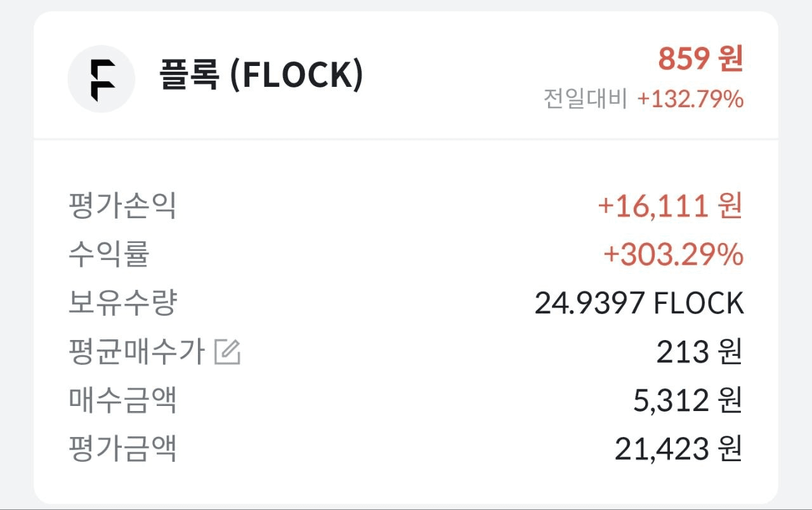This screenshot has height=510, width=812.
Task: Click the +303.29% return rate value
Action: pyautogui.click(x=673, y=255)
